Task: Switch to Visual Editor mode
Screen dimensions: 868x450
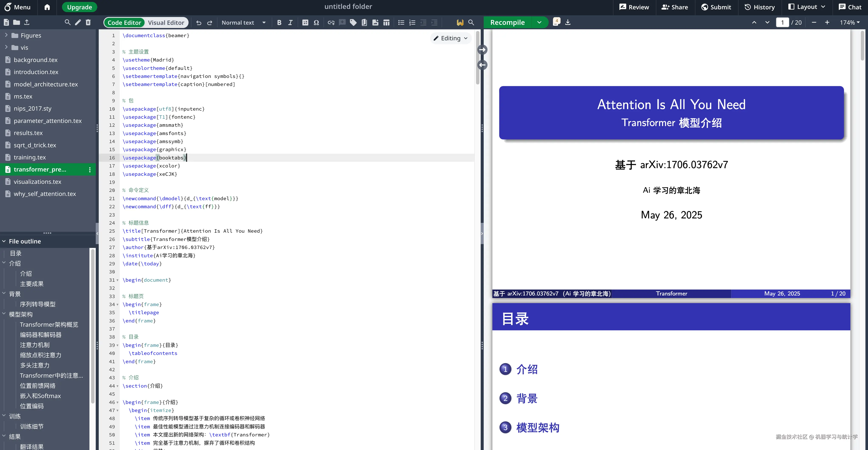Action: 166,22
